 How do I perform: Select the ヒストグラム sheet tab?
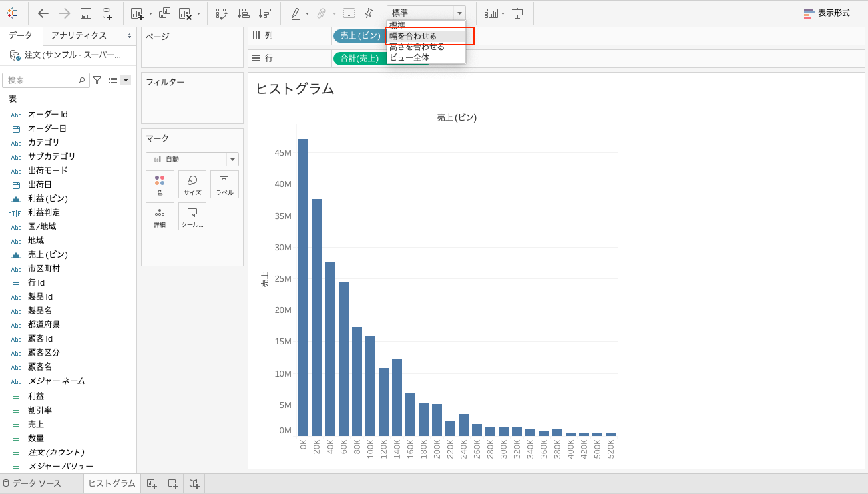(x=112, y=483)
